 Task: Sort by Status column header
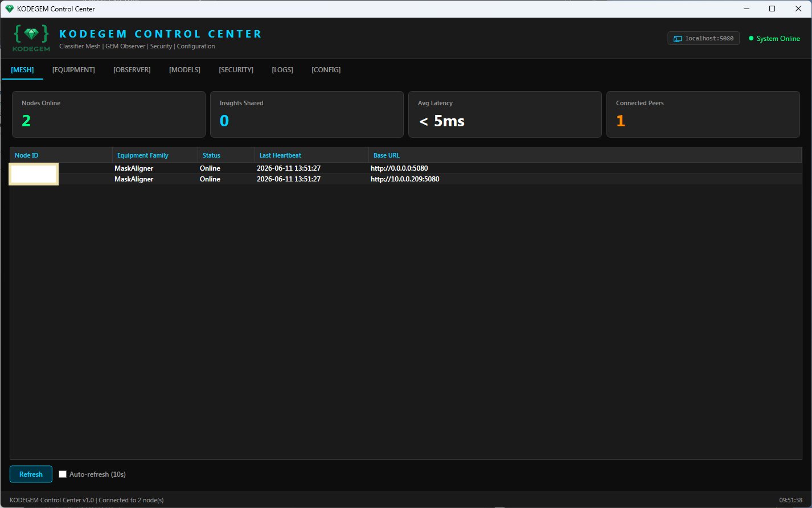pos(226,155)
